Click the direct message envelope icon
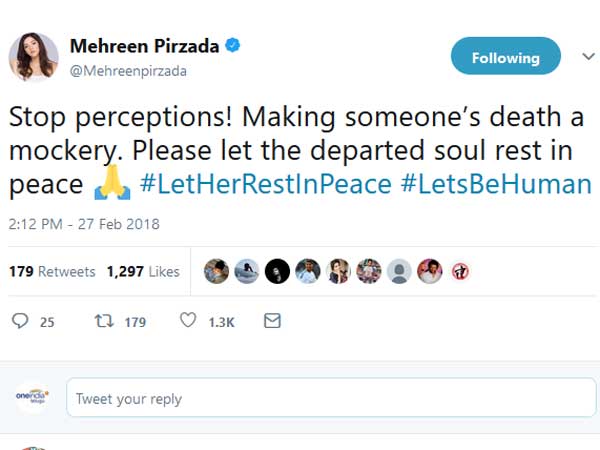The image size is (600, 450). 272,321
